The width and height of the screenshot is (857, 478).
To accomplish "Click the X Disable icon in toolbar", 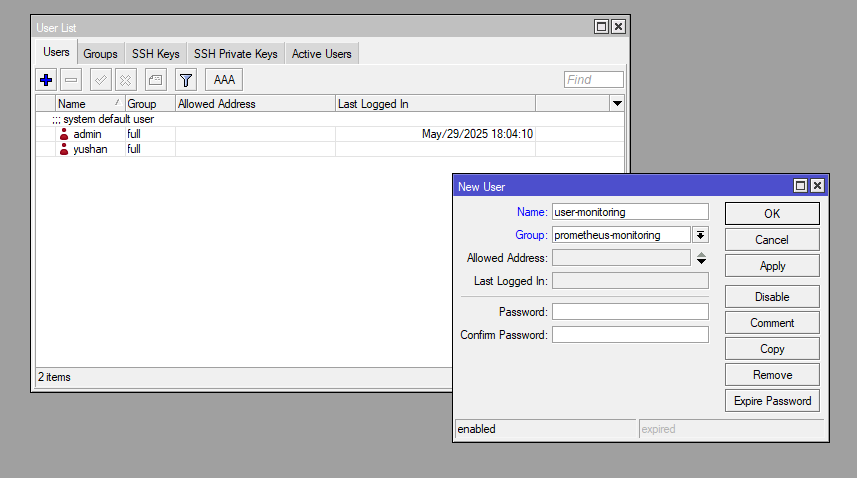I will [125, 80].
